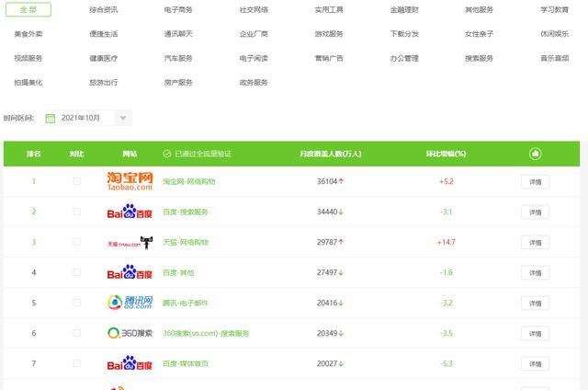Image resolution: width=588 pixels, height=390 pixels.
Task: Open 详情 for the 腾讯-电子邮件 row
Action: (x=535, y=304)
